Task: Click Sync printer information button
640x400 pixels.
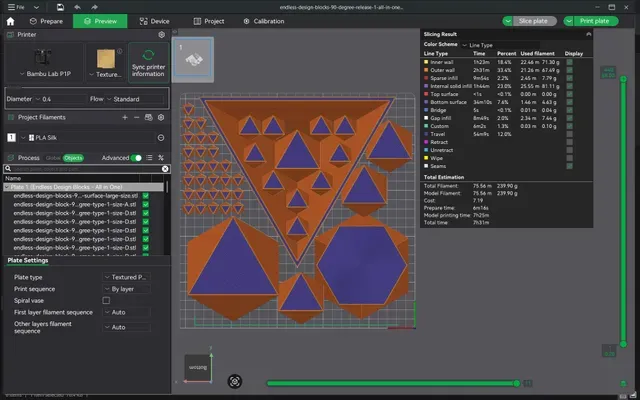Action: pos(149,63)
